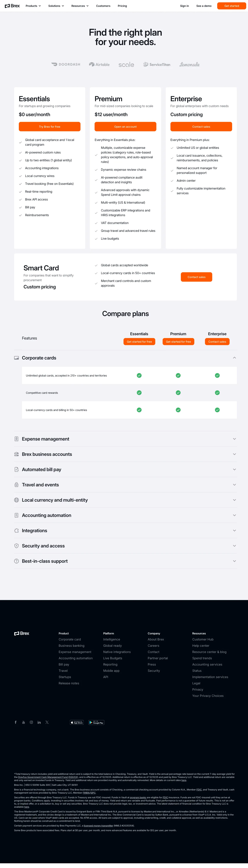Click the Google Play download badge
248x868 pixels.
(x=96, y=723)
